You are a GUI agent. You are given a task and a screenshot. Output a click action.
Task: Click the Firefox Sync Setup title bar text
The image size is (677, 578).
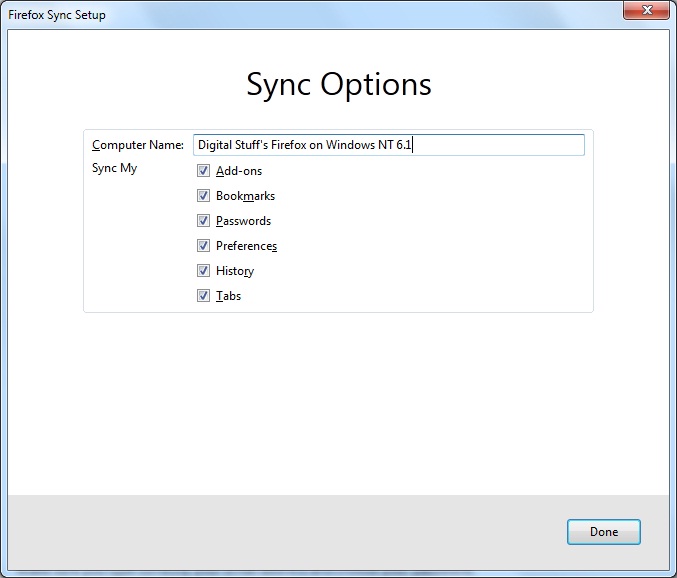tap(57, 15)
